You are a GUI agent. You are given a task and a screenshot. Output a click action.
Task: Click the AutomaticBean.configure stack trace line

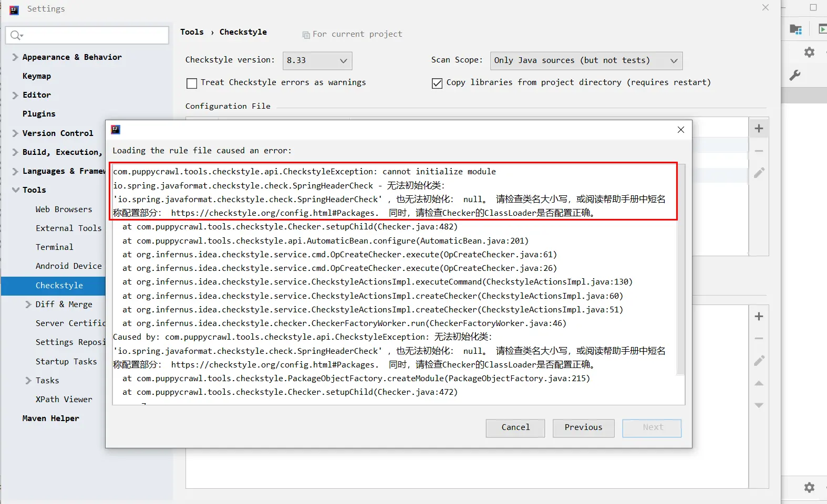coord(325,241)
